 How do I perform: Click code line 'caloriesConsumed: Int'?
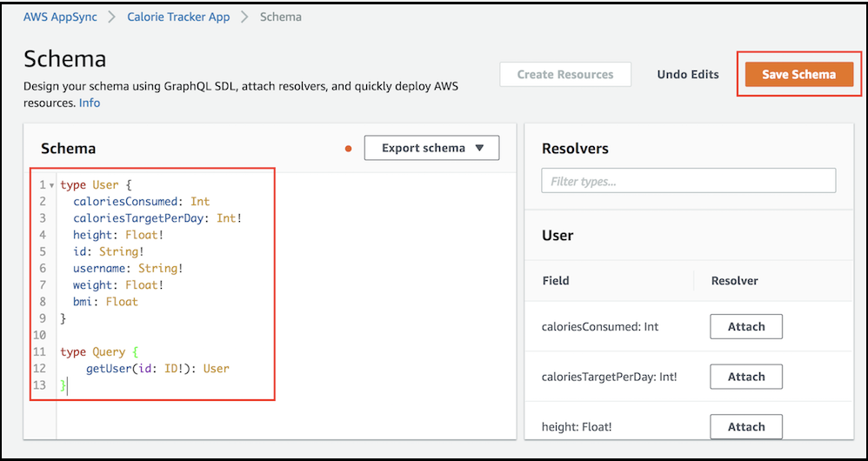click(x=142, y=202)
